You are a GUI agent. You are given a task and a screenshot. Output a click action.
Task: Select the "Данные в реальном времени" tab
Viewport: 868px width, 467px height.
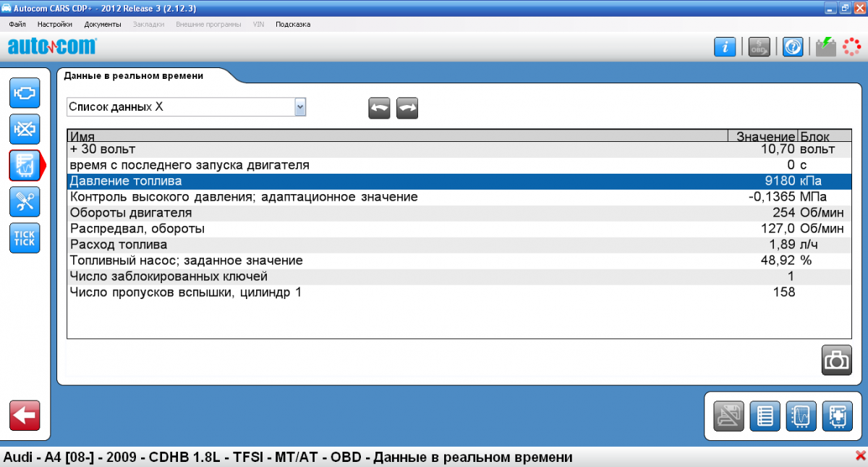(134, 75)
